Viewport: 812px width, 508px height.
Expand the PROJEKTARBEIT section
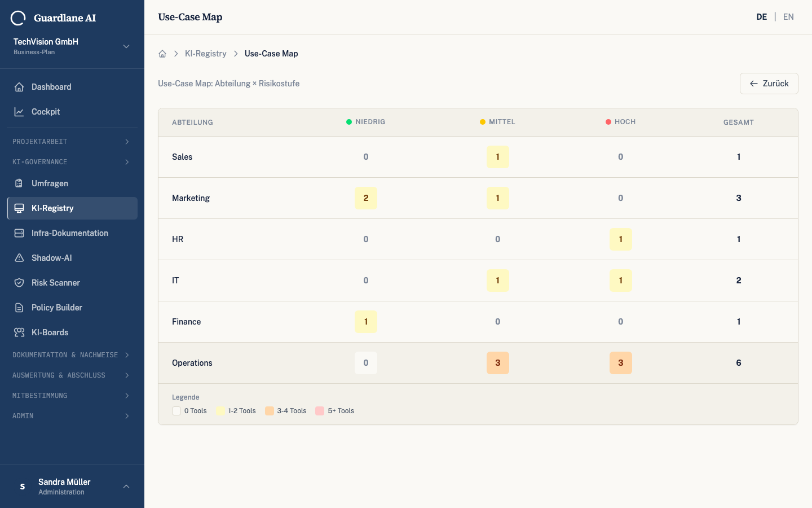pos(72,142)
